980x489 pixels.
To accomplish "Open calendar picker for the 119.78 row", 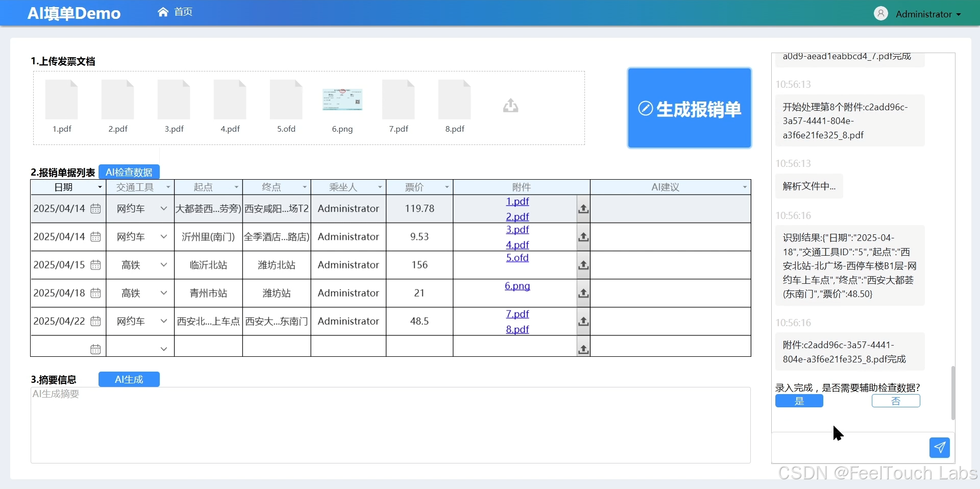I will tap(95, 209).
